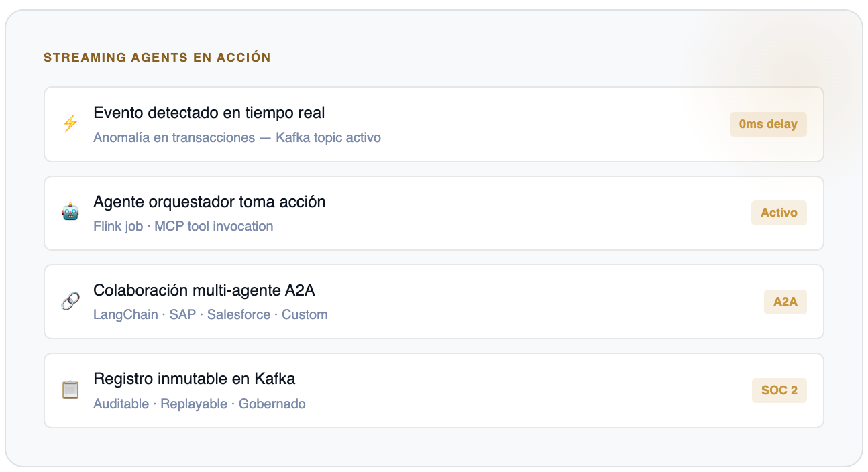Click Flink job MCP tool invocation subtitle
This screenshot has height=472, width=868.
click(183, 227)
